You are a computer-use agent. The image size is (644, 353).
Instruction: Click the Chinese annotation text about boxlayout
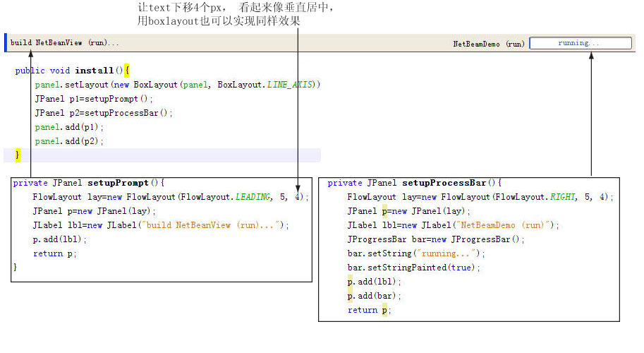pos(219,21)
